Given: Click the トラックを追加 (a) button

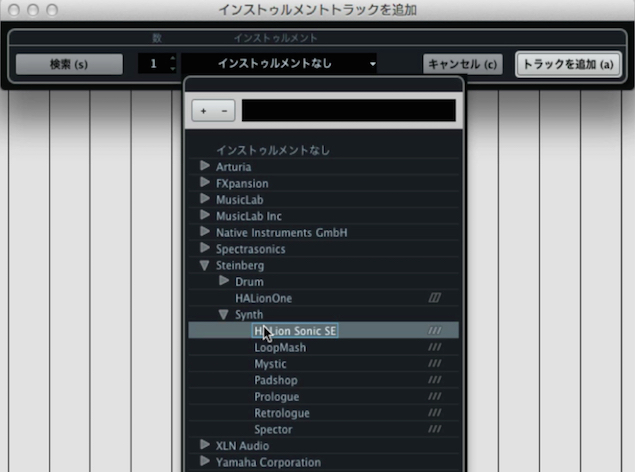Looking at the screenshot, I should coord(568,64).
